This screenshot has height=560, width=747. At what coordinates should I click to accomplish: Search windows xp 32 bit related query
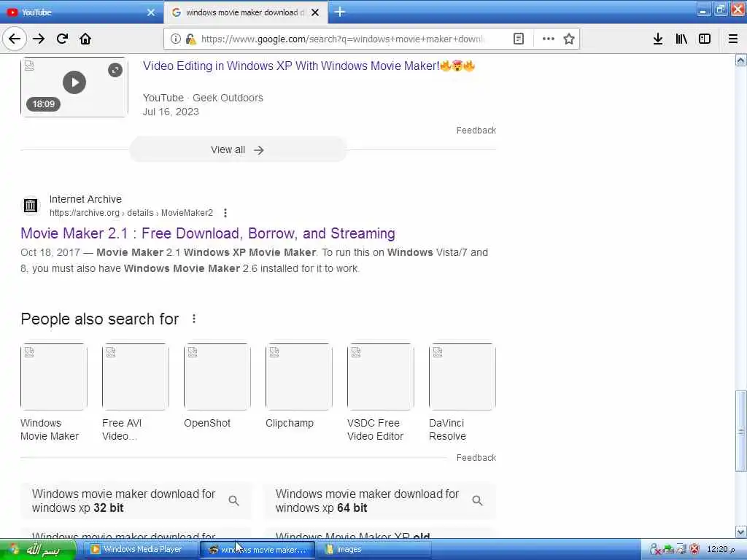tap(135, 501)
